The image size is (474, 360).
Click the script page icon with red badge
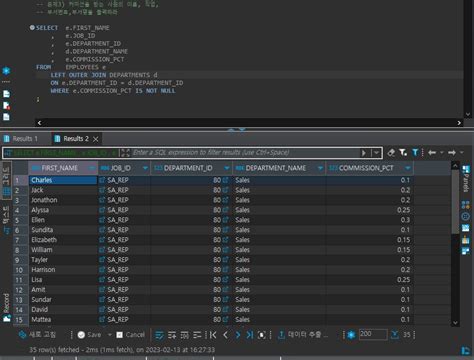tap(6, 106)
